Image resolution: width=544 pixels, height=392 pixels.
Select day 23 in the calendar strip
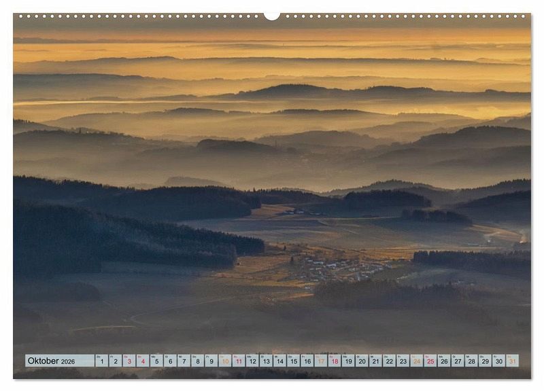coord(403,361)
